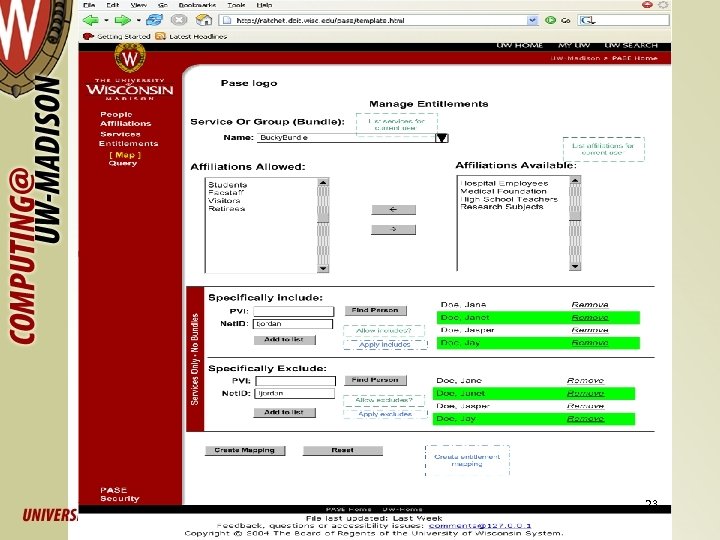This screenshot has width=720, height=540.
Task: Click the left arrow move button
Action: tap(394, 209)
